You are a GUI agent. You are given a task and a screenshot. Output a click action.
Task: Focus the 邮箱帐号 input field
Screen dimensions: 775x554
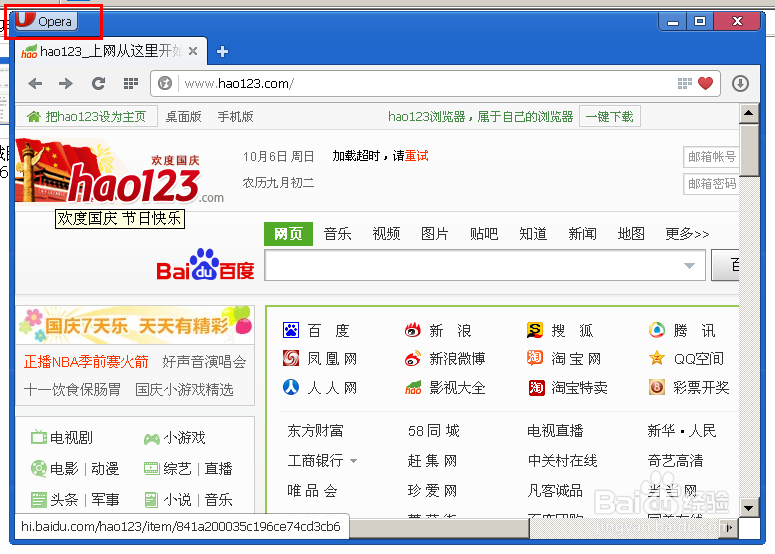[x=711, y=157]
